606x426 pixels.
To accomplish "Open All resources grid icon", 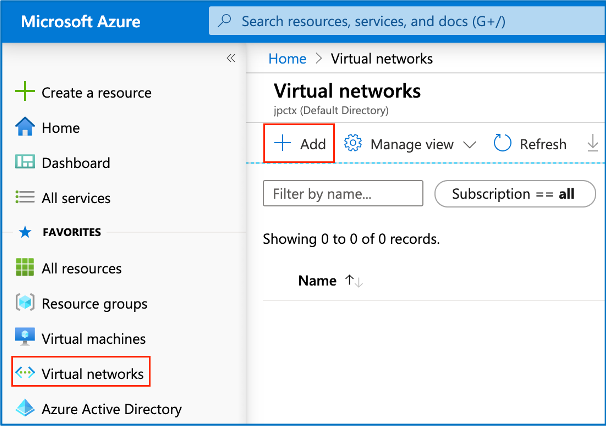I will (x=25, y=268).
